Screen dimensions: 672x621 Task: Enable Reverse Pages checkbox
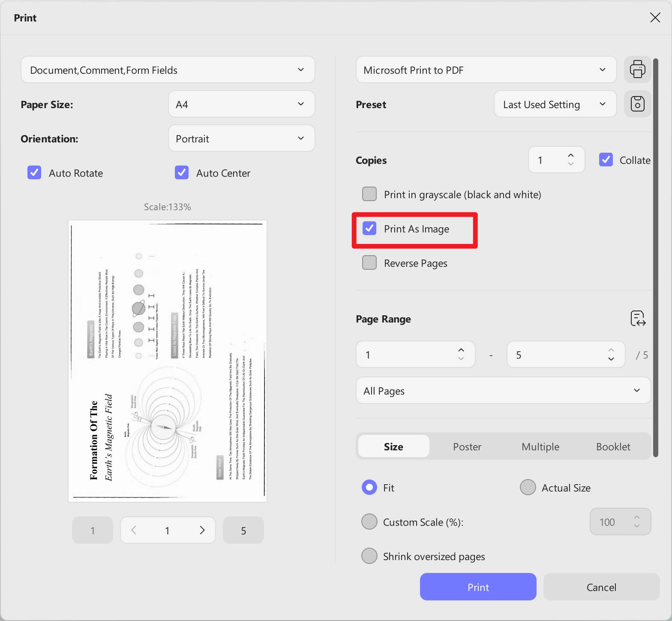[369, 262]
